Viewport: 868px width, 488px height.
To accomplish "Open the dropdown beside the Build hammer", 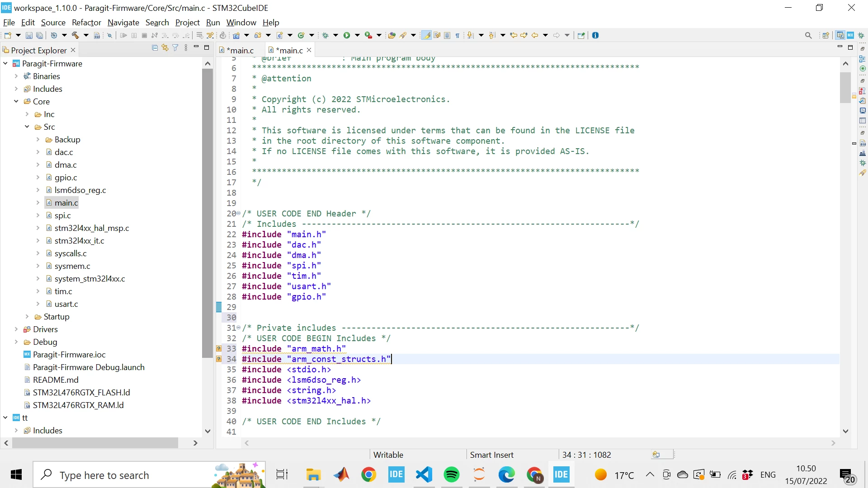I will click(x=86, y=35).
